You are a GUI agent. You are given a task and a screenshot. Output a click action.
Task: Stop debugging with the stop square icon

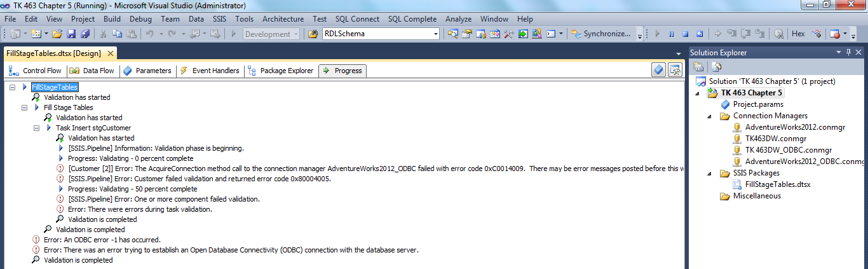pyautogui.click(x=685, y=34)
